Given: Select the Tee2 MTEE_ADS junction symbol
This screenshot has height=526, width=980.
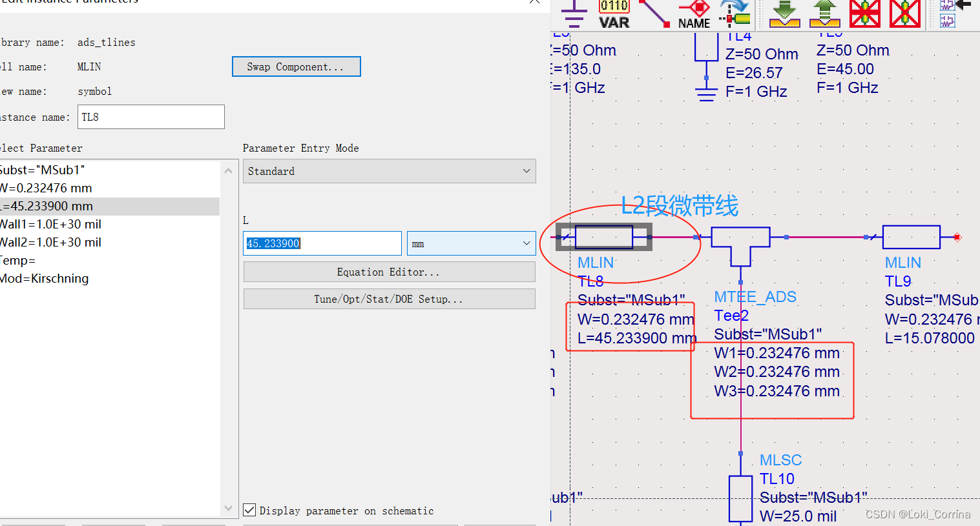Looking at the screenshot, I should 740,246.
